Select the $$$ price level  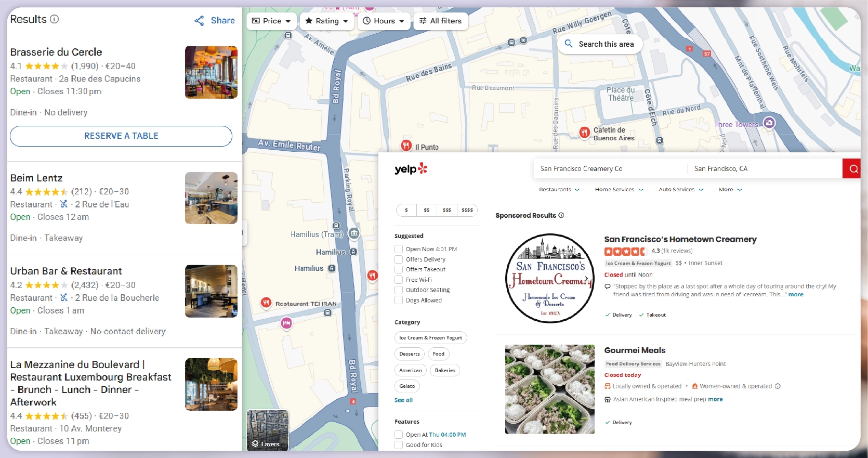[447, 210]
